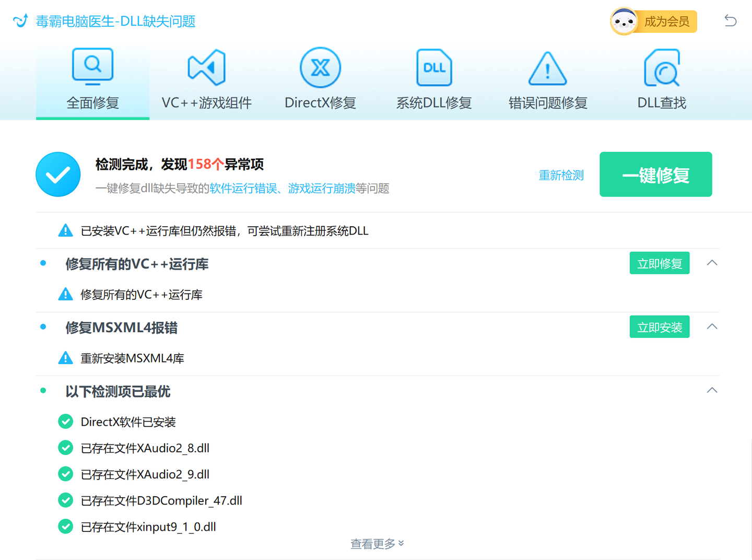Click the 系统DLL修复 DLL file icon

tap(434, 67)
